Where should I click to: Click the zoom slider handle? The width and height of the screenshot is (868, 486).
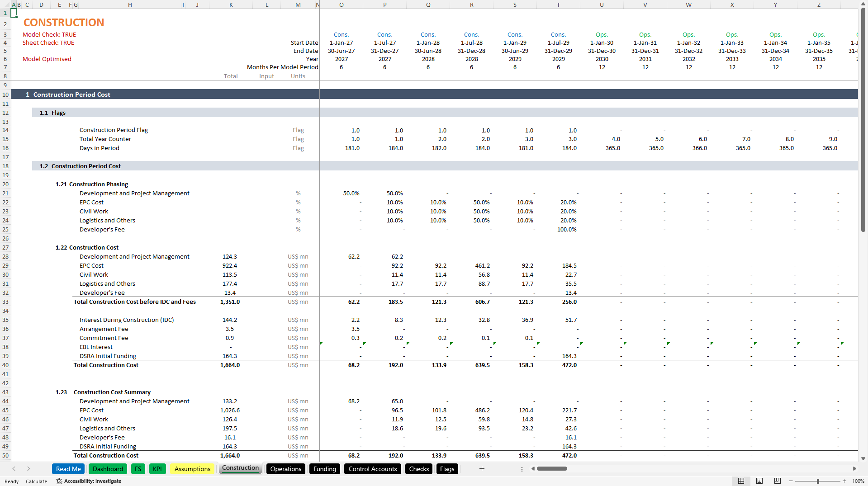click(818, 481)
